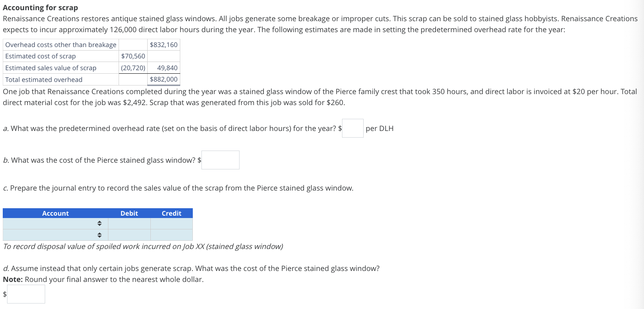
Task: Click the second row Credit entry cell
Action: (x=171, y=235)
